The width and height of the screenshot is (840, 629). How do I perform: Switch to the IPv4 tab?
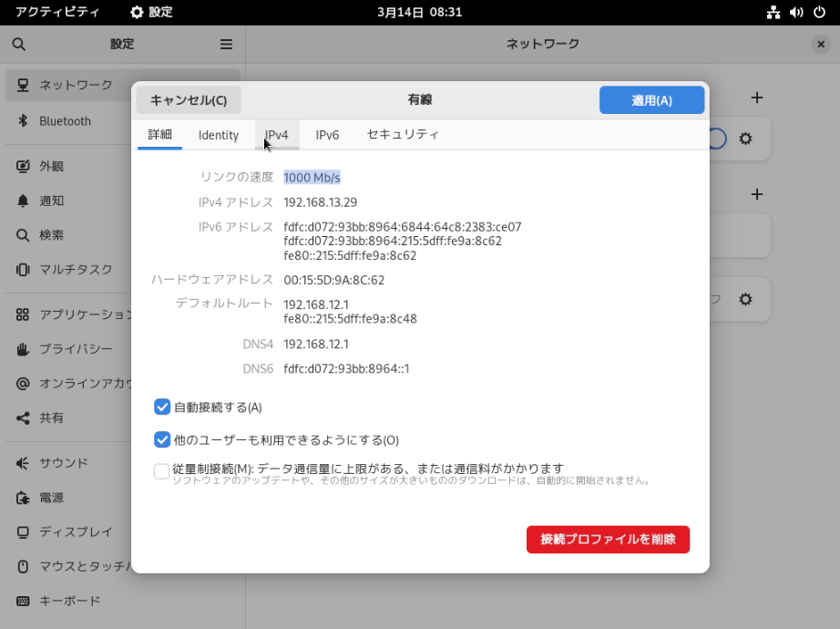click(276, 134)
